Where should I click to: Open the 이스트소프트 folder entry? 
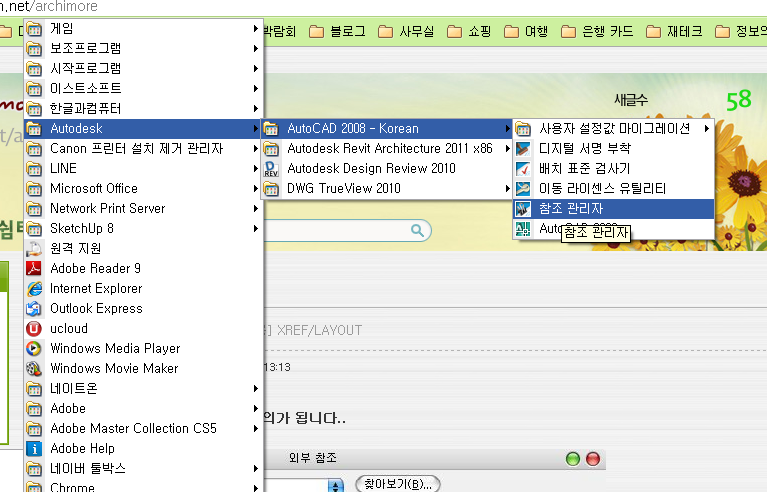pos(143,89)
